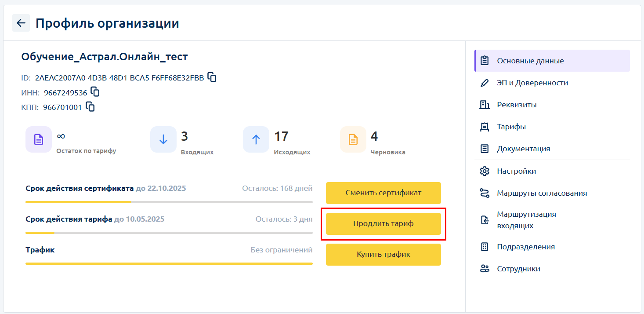Click the outgoing documents up-arrow icon

coord(256,139)
